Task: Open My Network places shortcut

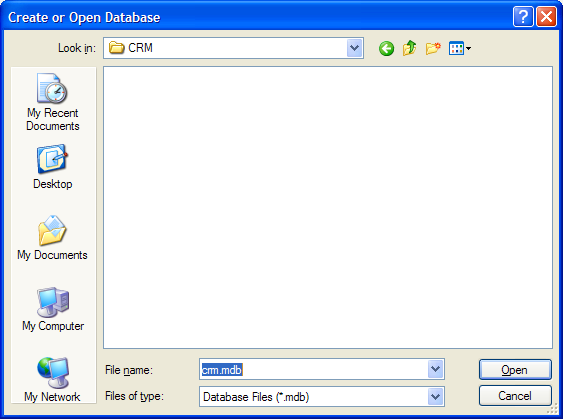Action: pos(53,380)
